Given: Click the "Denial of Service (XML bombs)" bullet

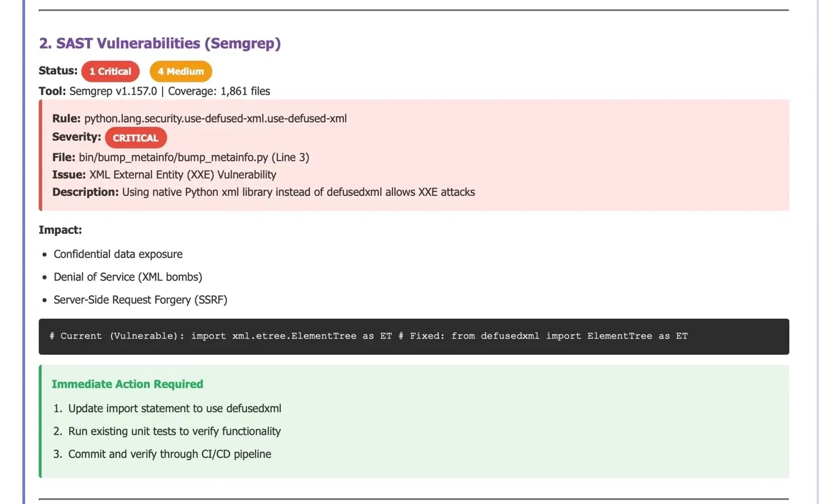Looking at the screenshot, I should [128, 277].
